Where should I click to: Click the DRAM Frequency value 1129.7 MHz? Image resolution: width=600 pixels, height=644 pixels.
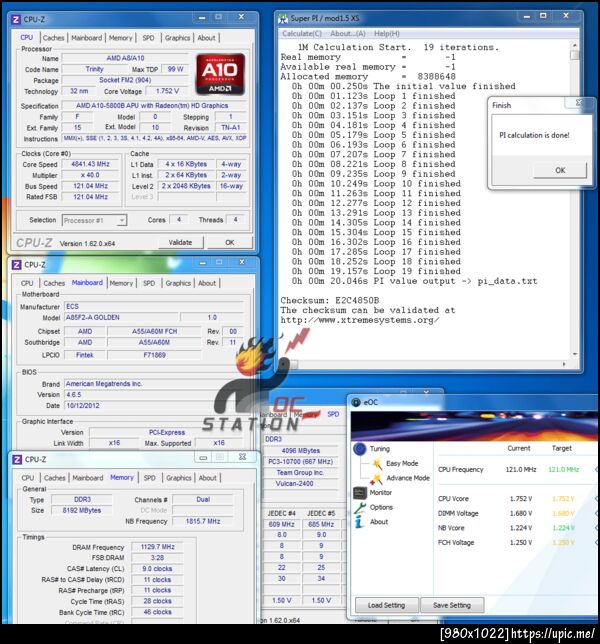click(x=157, y=547)
